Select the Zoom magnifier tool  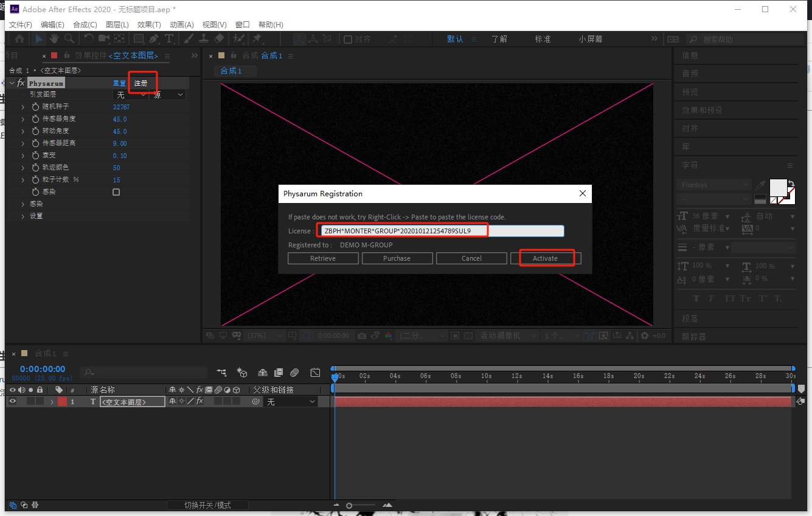pos(69,38)
